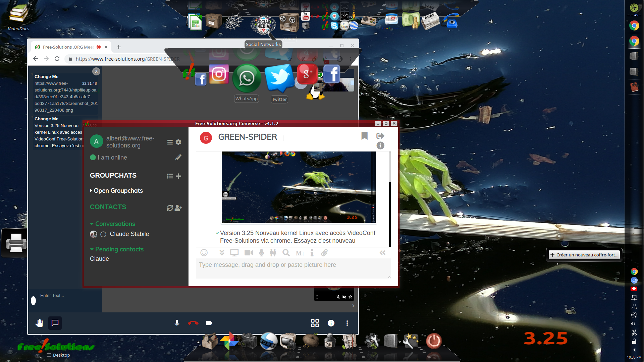Click the albert@www.free-solutions.org account name
644x362 pixels.
tap(130, 142)
